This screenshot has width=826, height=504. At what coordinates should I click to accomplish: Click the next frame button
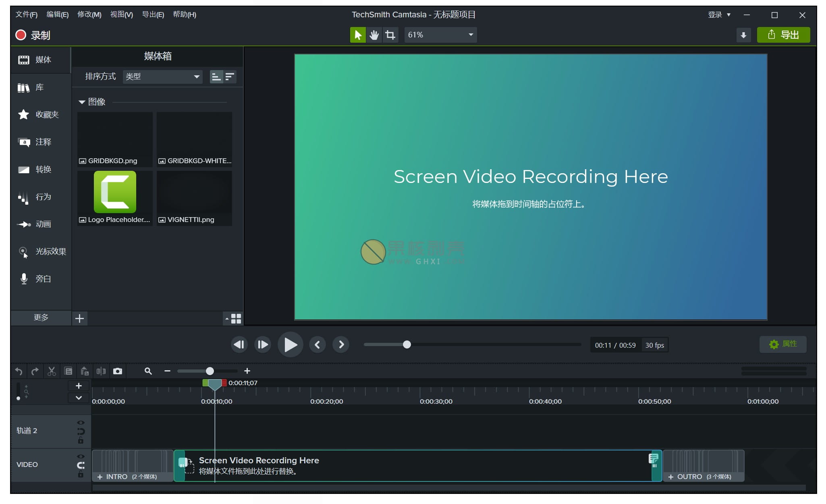pyautogui.click(x=263, y=345)
